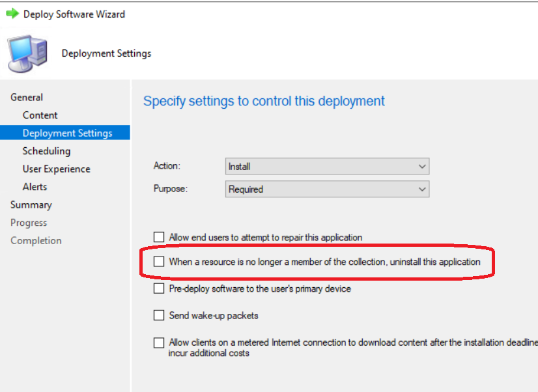
Task: Click the Progress step in sidebar
Action: pyautogui.click(x=29, y=223)
